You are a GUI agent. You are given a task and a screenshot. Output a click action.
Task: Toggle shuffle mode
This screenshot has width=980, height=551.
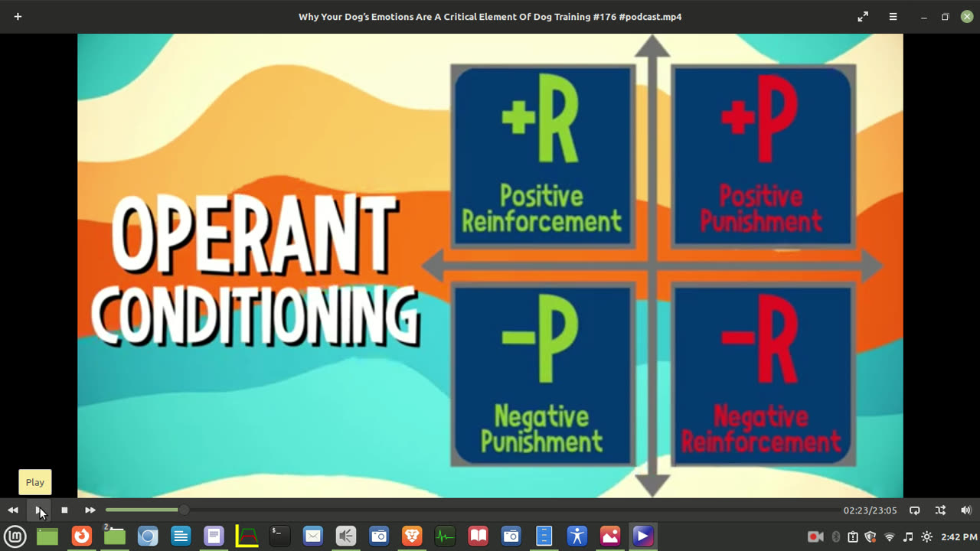tap(940, 510)
